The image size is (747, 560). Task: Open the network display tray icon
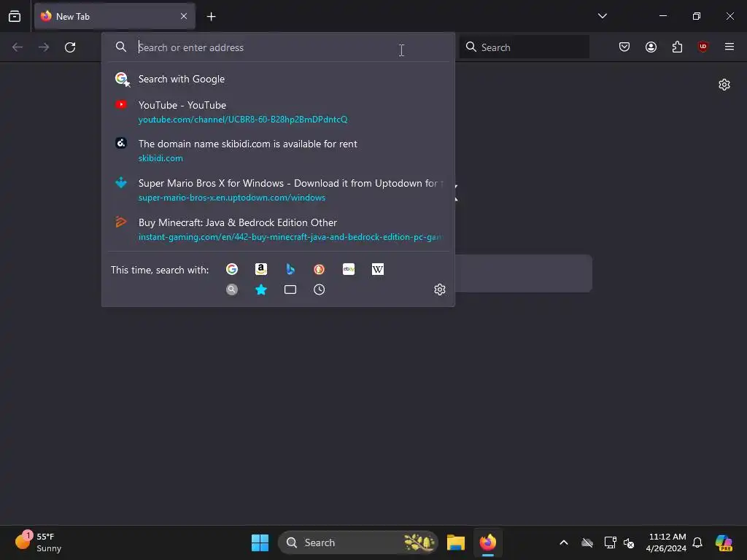610,542
